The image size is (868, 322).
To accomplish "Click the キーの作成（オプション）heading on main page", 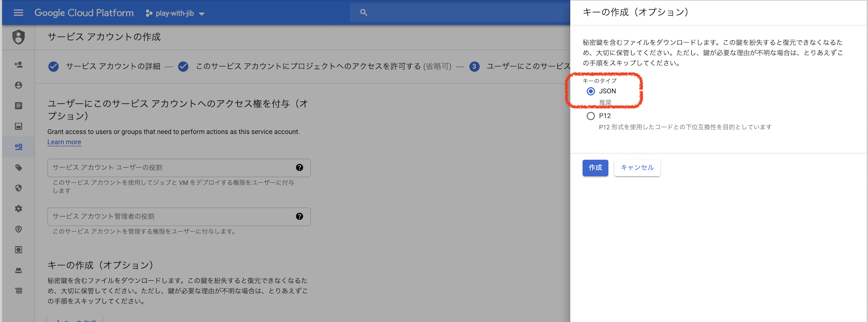I will point(100,265).
